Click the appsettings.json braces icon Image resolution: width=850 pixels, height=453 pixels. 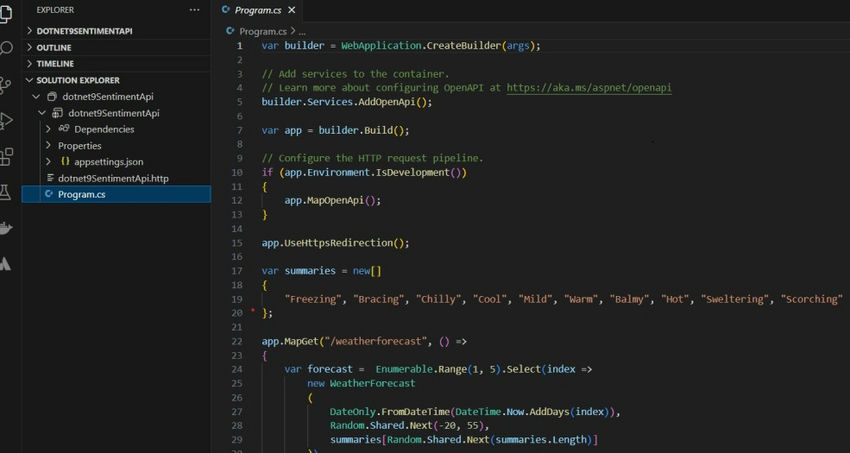click(x=65, y=161)
